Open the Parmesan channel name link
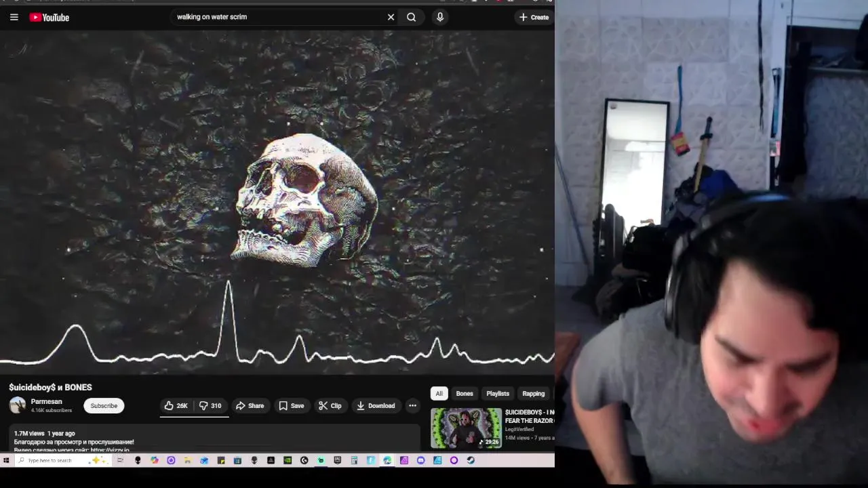The image size is (868, 488). [46, 402]
